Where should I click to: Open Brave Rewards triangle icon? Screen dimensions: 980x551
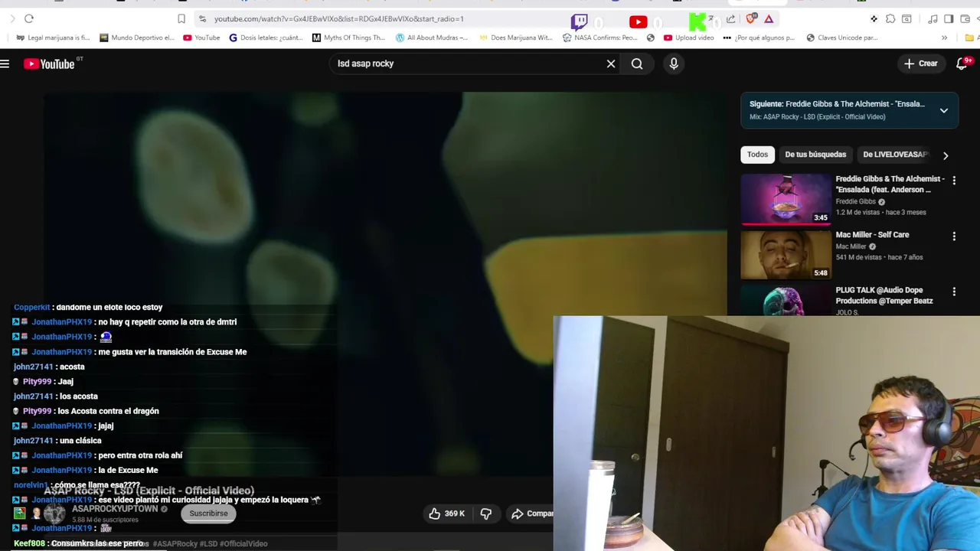point(769,18)
